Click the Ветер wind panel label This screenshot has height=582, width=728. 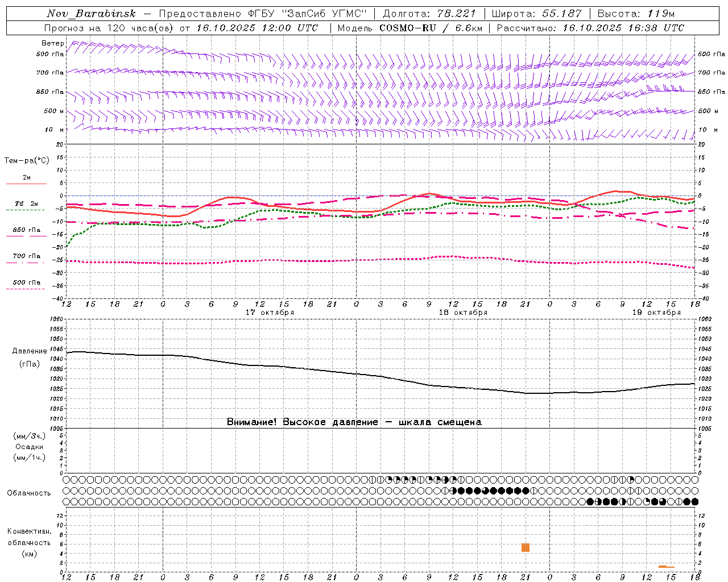click(52, 43)
